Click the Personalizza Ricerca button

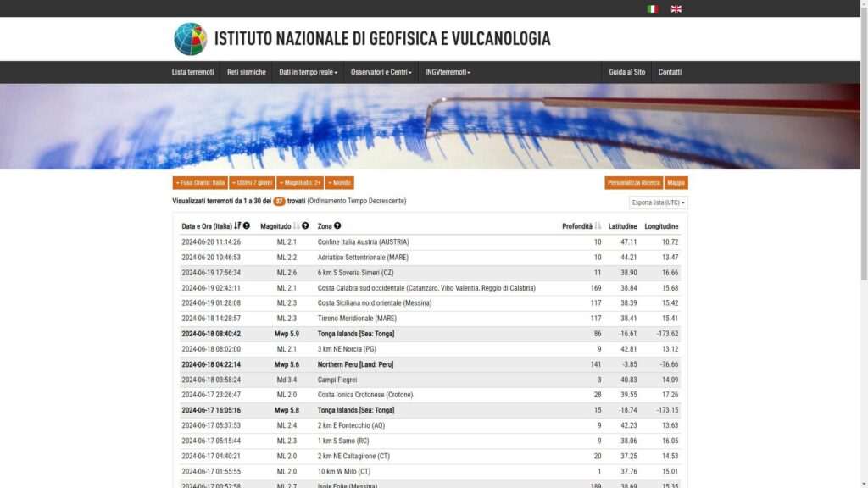[633, 183]
